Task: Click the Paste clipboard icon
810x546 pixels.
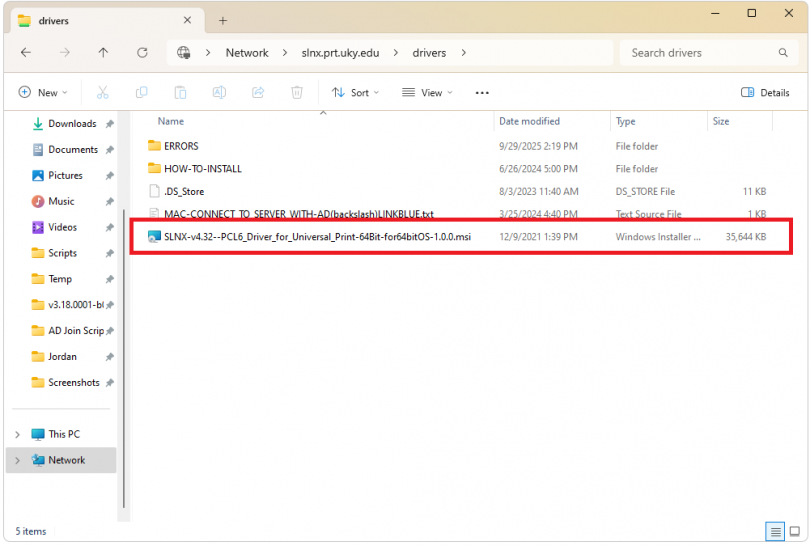Action: coord(180,93)
